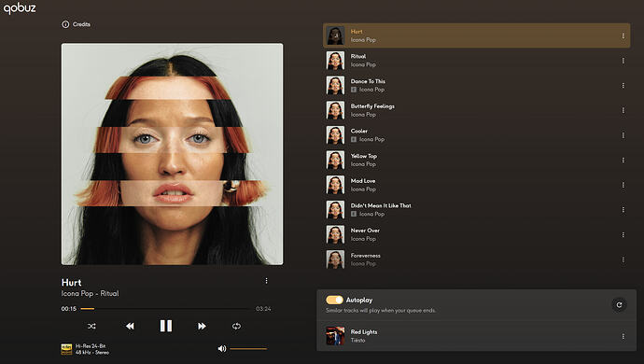The width and height of the screenshot is (644, 364).
Task: Play Didn't Mean It Like That
Action: [x=476, y=209]
